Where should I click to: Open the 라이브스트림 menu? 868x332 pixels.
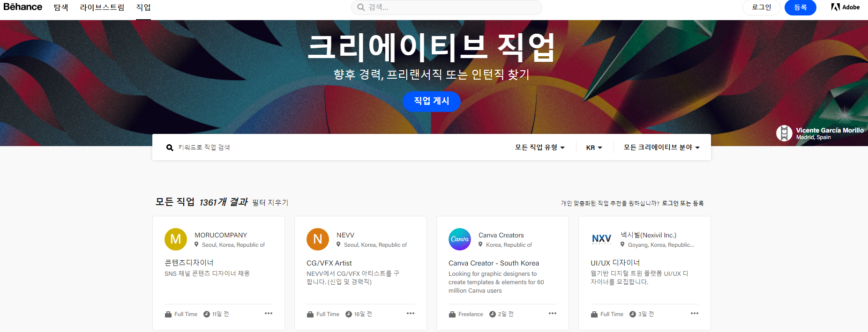coord(102,7)
